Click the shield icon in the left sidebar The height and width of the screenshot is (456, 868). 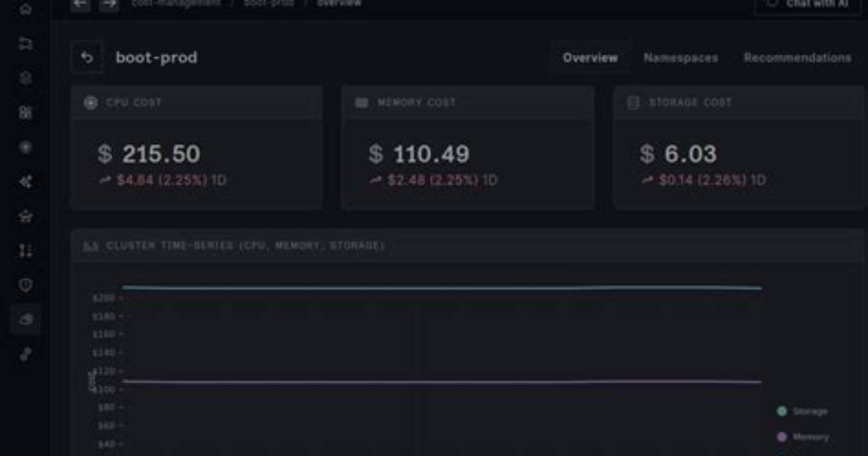25,285
